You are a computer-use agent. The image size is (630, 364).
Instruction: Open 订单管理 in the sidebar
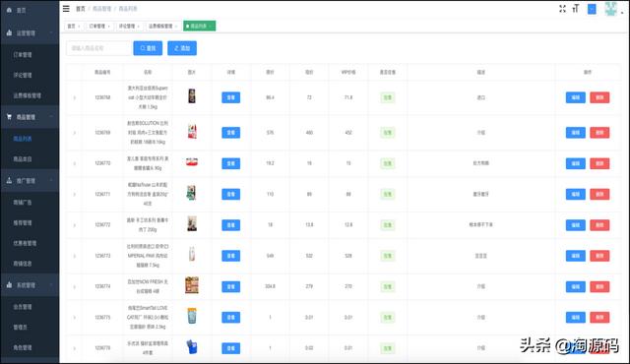click(x=30, y=54)
